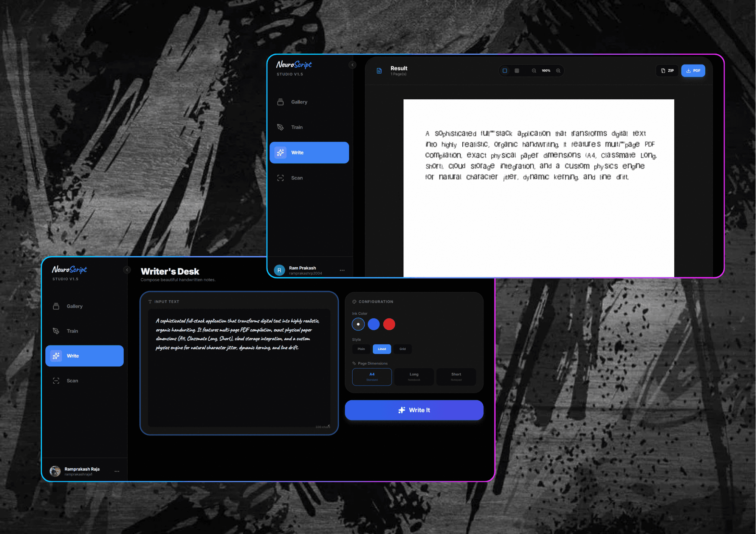Image resolution: width=756 pixels, height=534 pixels.
Task: Click the Write It button
Action: coord(414,410)
